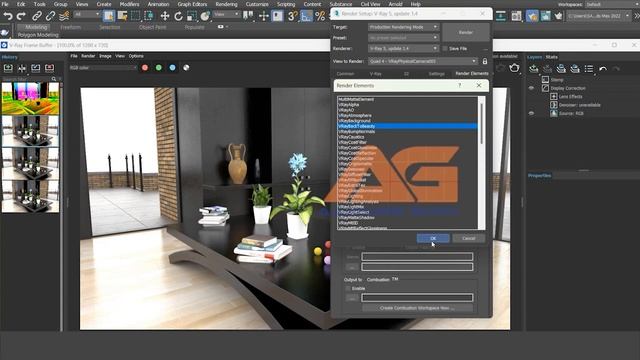
Task: Toggle Window/Crossing selection icon
Action: [x=149, y=16]
